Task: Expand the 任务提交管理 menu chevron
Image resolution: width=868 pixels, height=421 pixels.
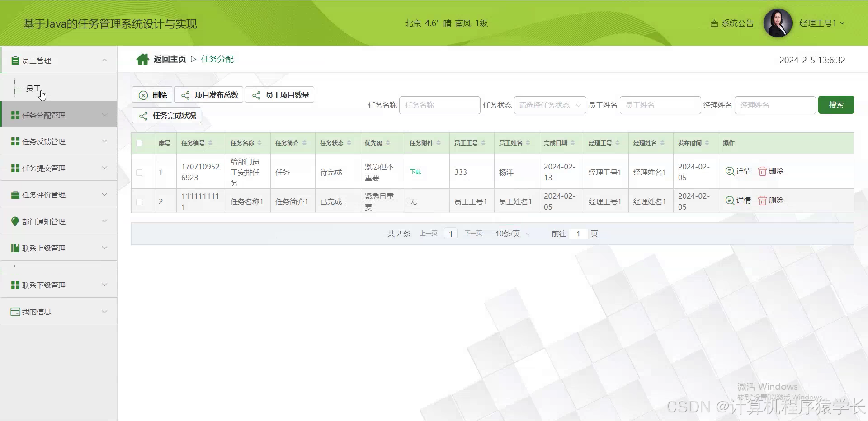Action: pyautogui.click(x=104, y=168)
